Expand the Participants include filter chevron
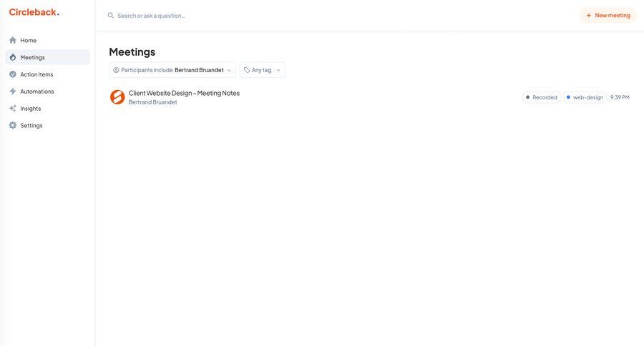644x346 pixels. (229, 70)
